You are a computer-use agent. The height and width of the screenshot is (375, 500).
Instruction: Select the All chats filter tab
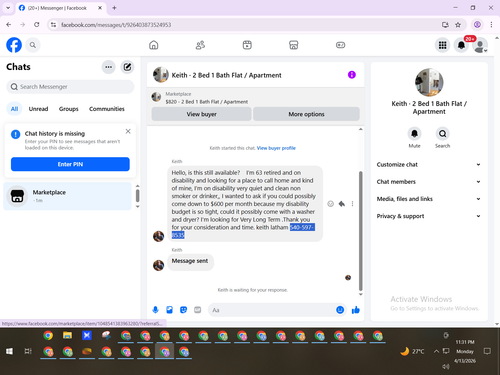tap(14, 109)
